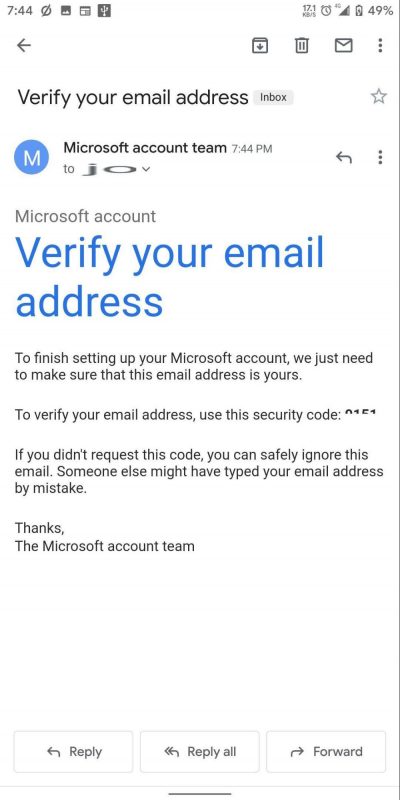The image size is (400, 800).
Task: Tap the bottom navigation gesture handle
Action: coord(200,794)
